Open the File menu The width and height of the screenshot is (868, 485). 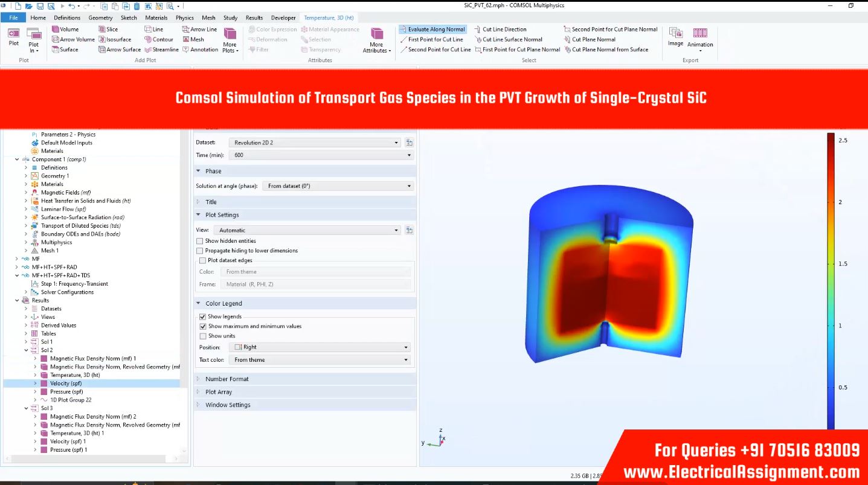click(x=13, y=18)
